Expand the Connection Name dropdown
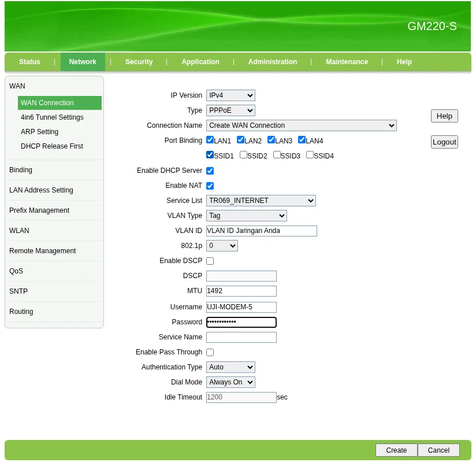This screenshot has height=466, width=476. tap(301, 125)
